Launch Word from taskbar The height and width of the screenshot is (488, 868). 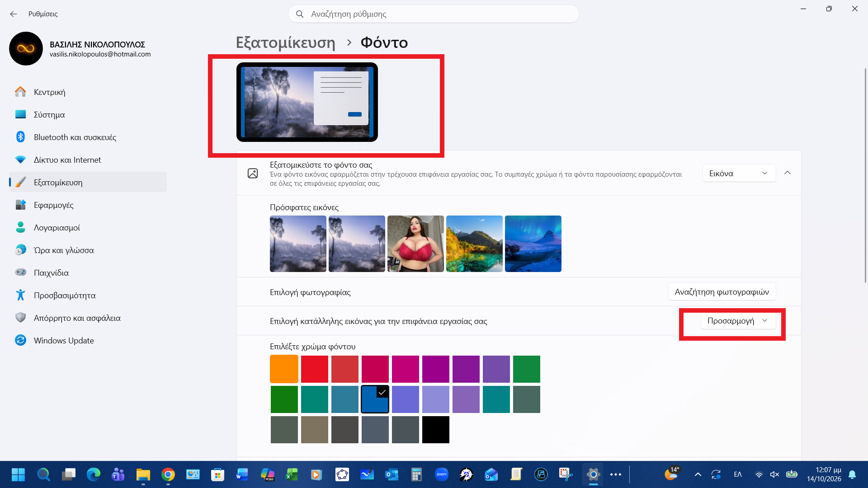pyautogui.click(x=242, y=474)
